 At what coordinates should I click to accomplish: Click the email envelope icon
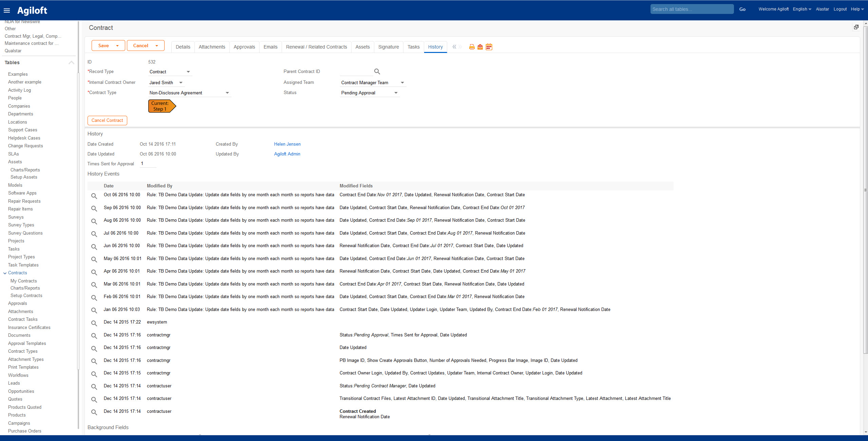(x=480, y=47)
